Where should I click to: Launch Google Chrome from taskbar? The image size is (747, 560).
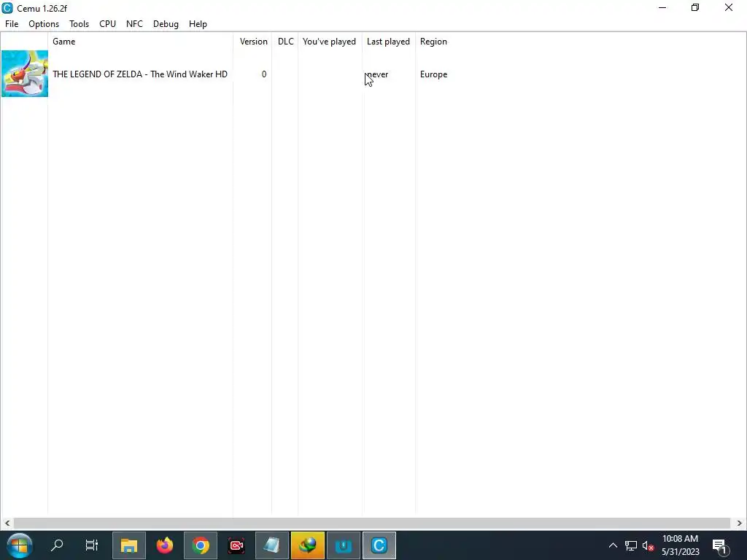coord(201,545)
